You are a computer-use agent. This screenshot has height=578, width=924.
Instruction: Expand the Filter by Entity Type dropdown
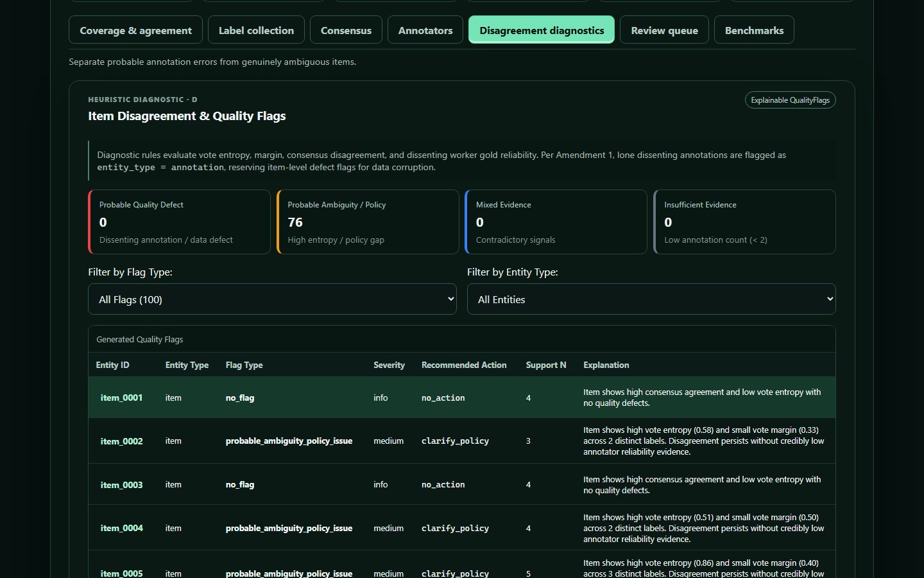tap(651, 299)
